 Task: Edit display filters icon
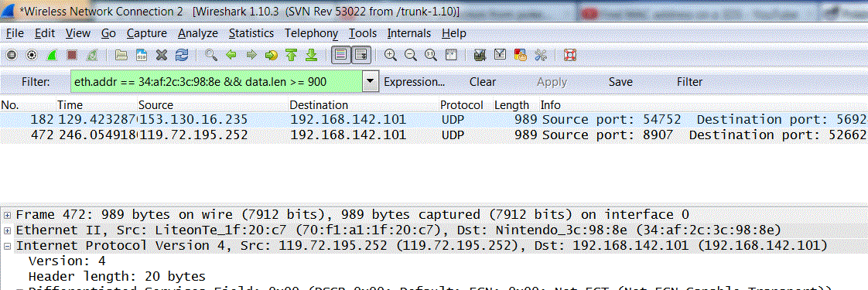point(500,55)
